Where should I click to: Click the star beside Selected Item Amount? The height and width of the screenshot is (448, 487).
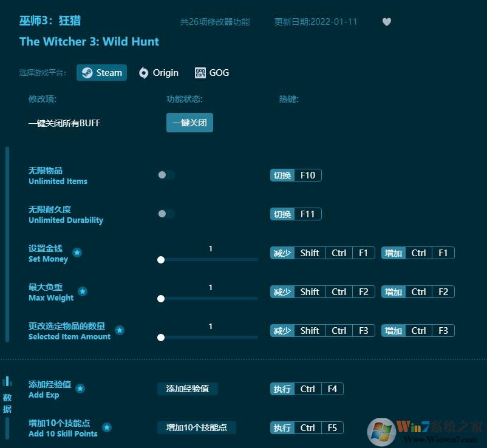coord(120,331)
